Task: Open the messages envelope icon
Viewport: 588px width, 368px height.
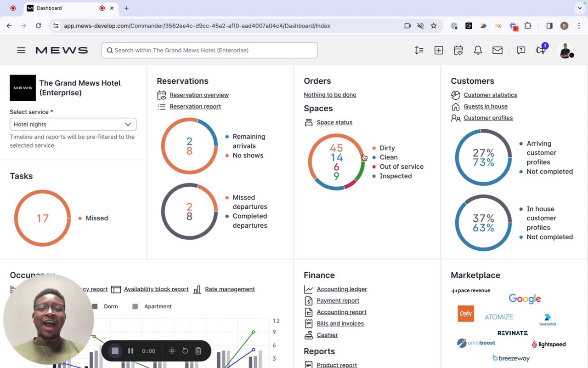Action: click(498, 50)
